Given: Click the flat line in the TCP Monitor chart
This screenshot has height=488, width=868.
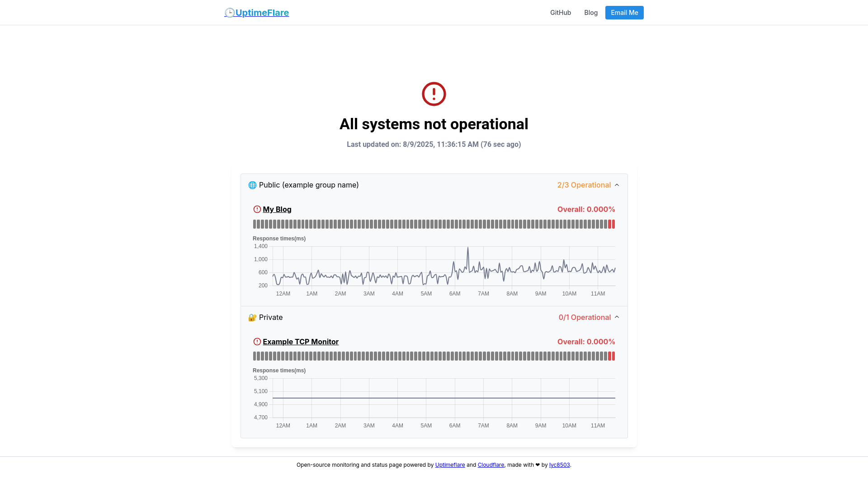Looking at the screenshot, I should 444,398.
